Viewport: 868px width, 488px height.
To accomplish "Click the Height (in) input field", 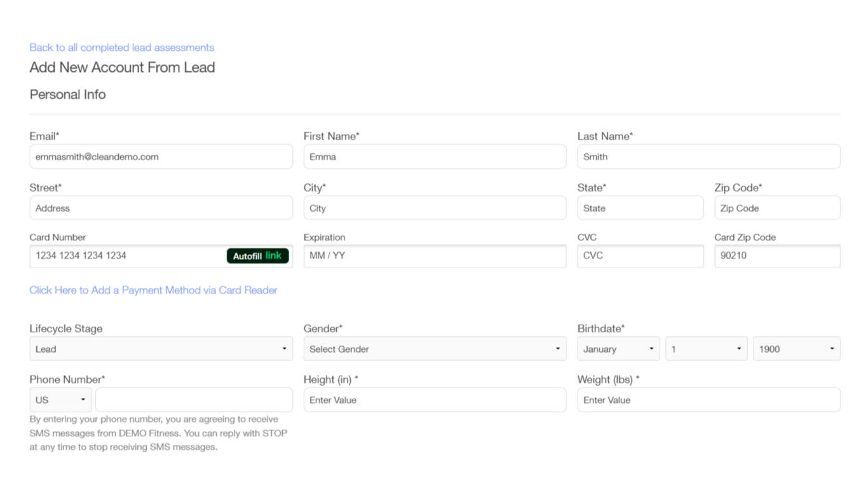I will click(435, 400).
